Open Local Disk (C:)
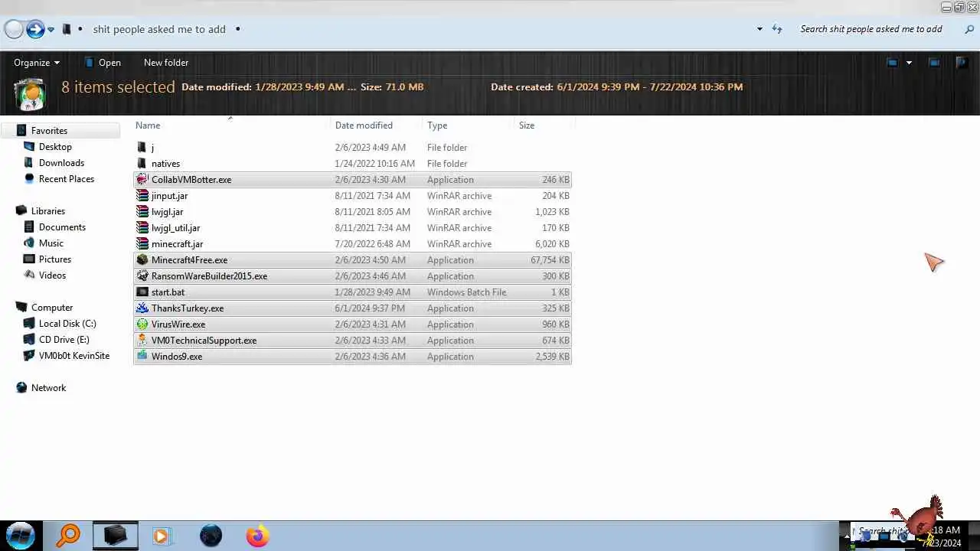 67,324
